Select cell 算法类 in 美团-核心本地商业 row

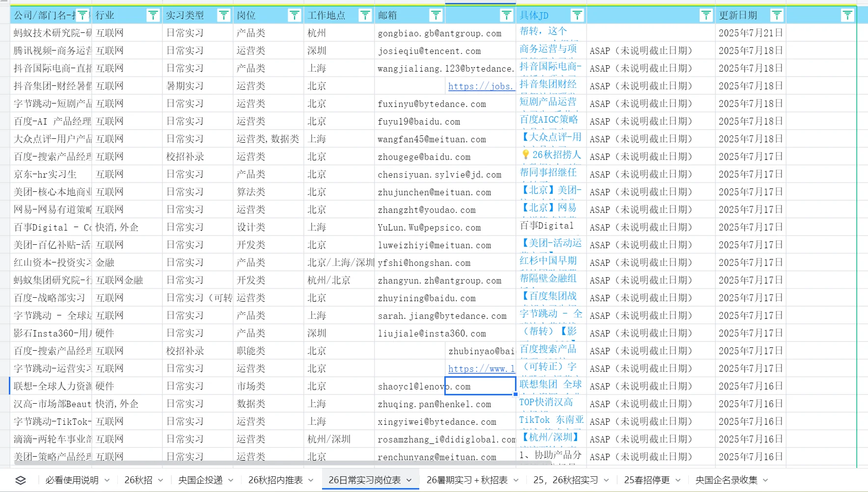tap(268, 192)
